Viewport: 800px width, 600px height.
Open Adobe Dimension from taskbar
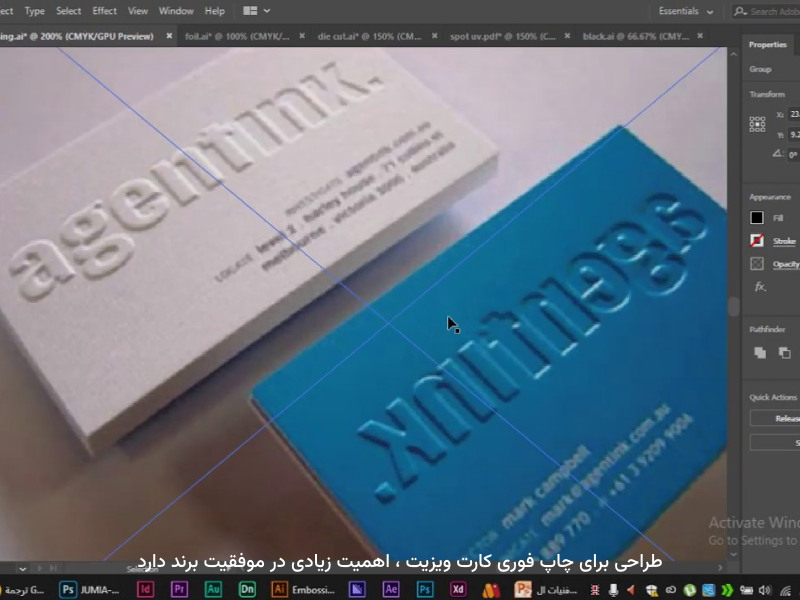click(247, 590)
